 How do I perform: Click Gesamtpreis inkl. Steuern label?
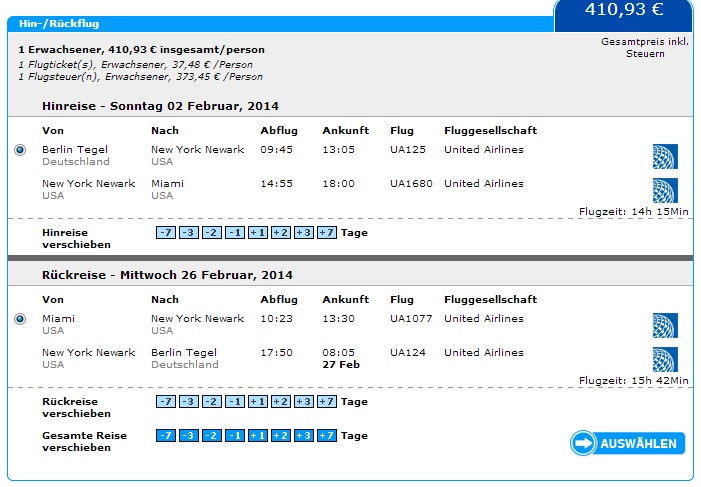(645, 47)
